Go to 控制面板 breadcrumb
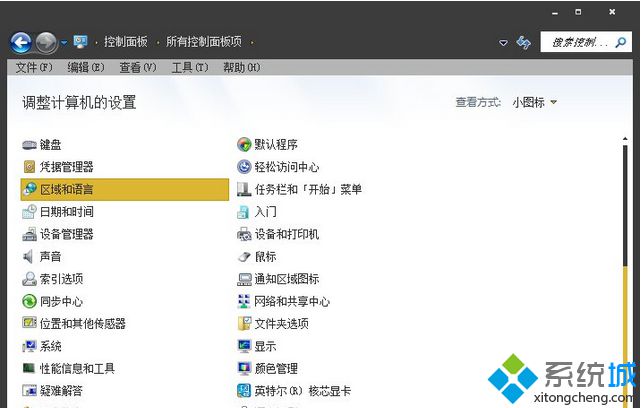This screenshot has width=641, height=408. [x=126, y=42]
